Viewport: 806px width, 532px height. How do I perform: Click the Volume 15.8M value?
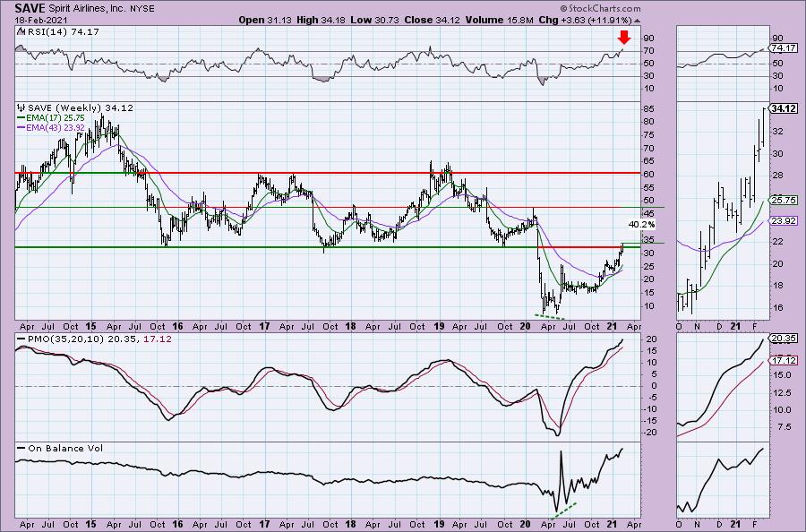[x=500, y=20]
